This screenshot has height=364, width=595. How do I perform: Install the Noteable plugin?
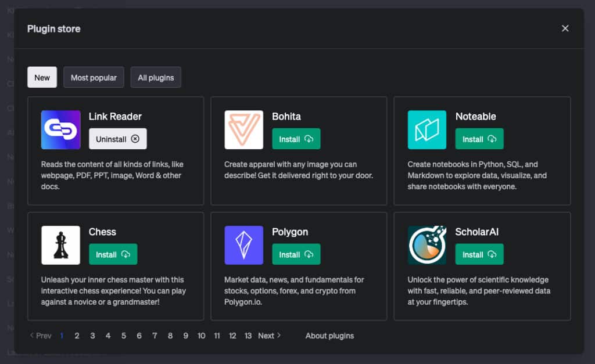479,139
